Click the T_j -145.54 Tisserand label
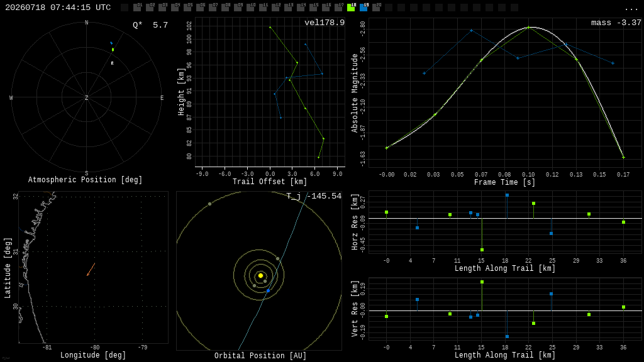 tap(314, 196)
